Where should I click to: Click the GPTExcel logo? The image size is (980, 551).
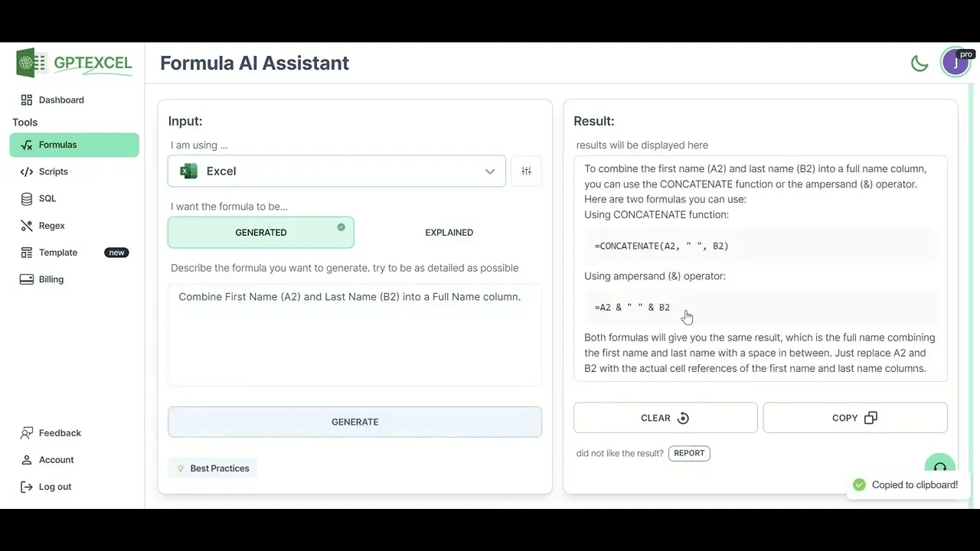74,63
